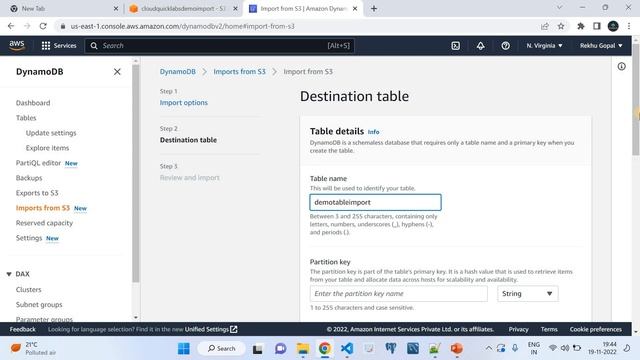
Task: Collapse the DAX section in sidebar
Action: (9, 274)
